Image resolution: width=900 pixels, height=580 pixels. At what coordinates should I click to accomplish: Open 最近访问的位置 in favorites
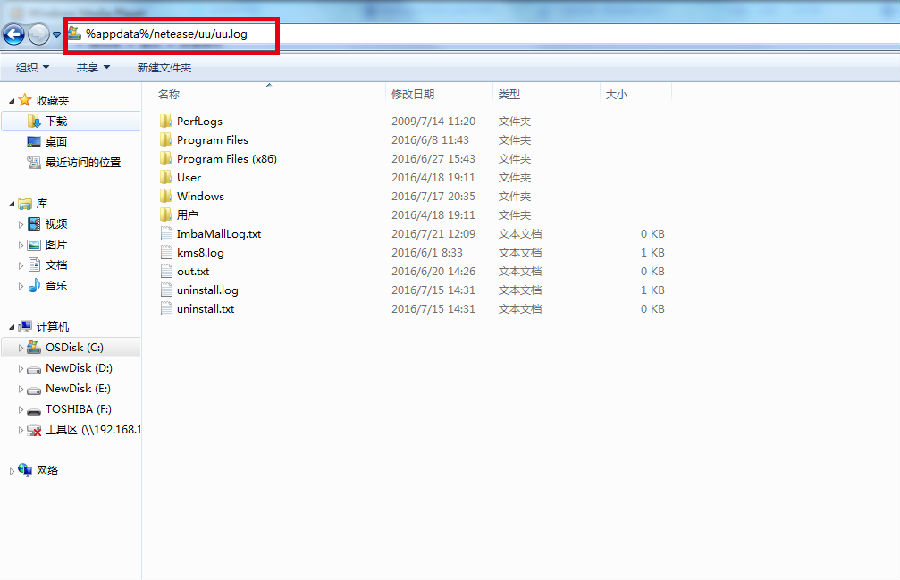pyautogui.click(x=82, y=162)
